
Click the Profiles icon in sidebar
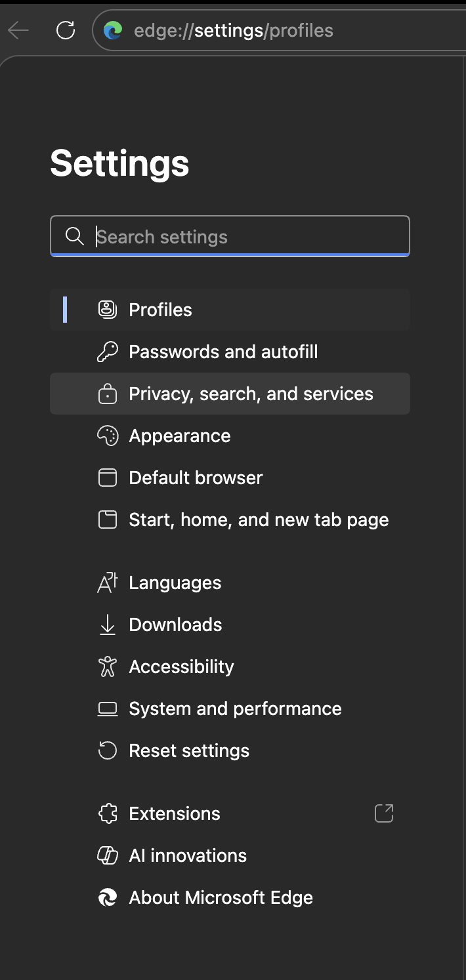coord(108,310)
